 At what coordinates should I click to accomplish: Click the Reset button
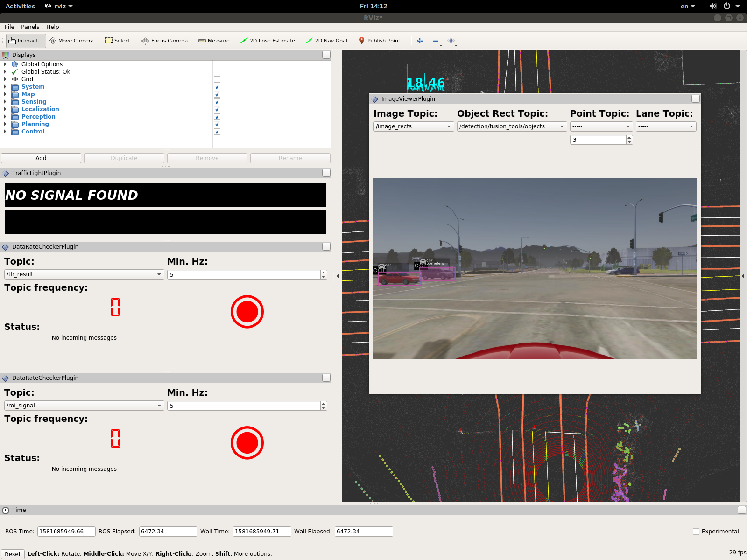pos(13,554)
